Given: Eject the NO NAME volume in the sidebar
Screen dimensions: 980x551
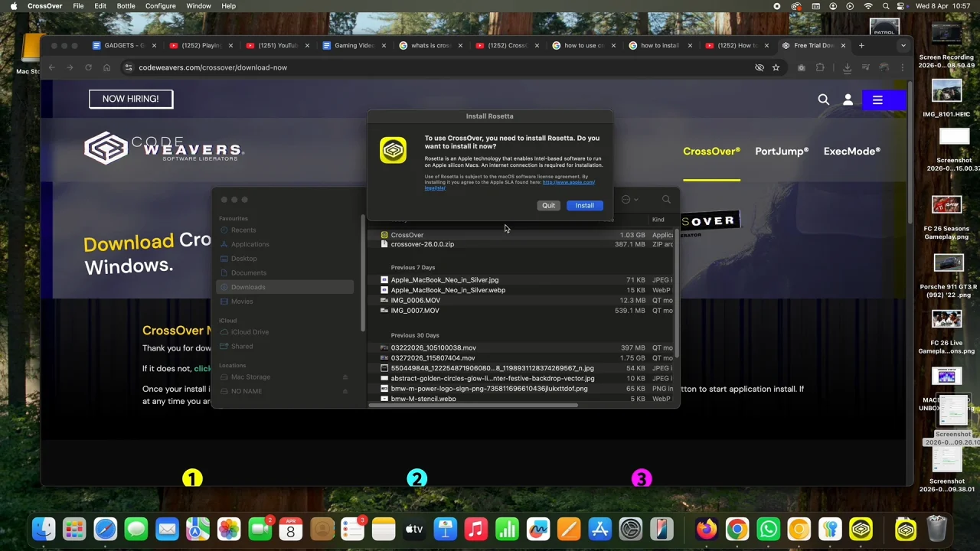Looking at the screenshot, I should (345, 391).
